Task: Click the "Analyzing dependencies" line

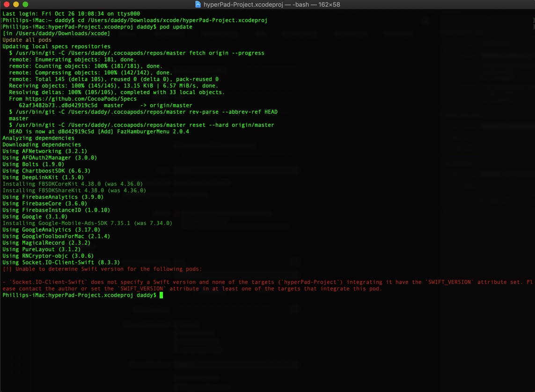Action: [38, 138]
